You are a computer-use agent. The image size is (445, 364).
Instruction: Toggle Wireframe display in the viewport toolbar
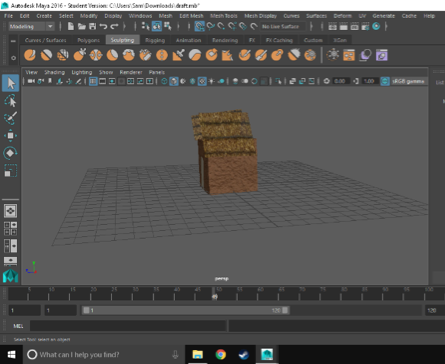[x=164, y=81]
